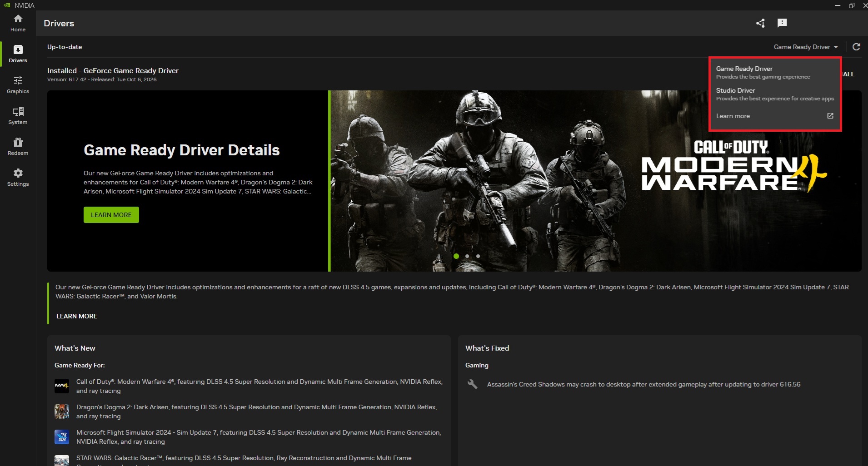Click Game Ready For: subheading

80,365
